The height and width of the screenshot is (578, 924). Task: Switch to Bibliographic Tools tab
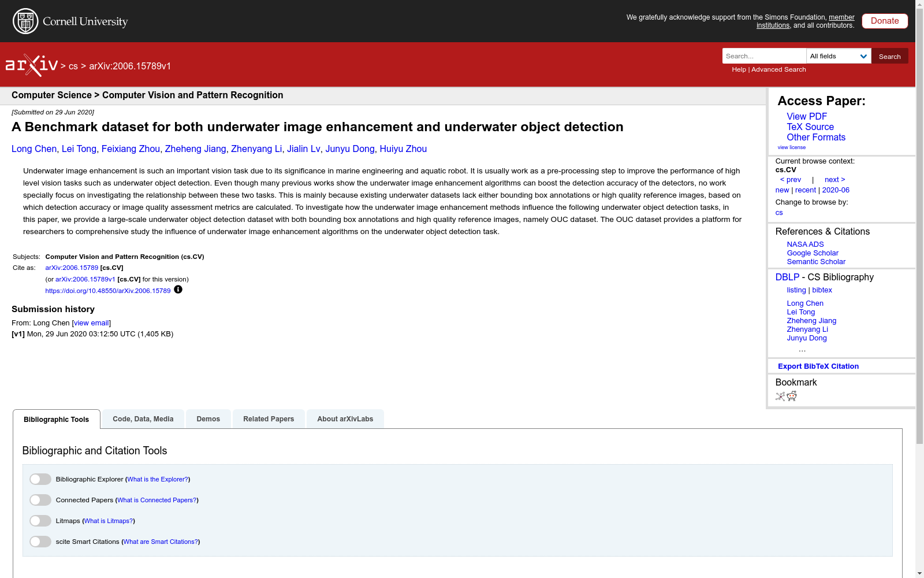coord(57,420)
